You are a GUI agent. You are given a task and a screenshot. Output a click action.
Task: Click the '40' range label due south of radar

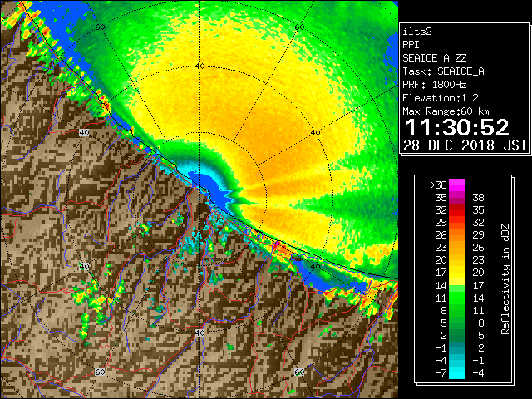point(199,332)
